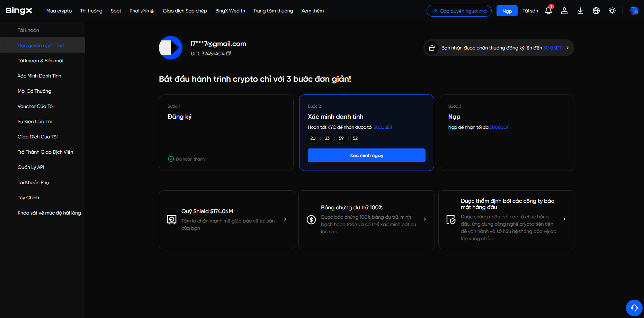Viewport: 644px width, 318px height.
Task: Click the Bằng chứng dự trữ 100% title
Action: 352,207
